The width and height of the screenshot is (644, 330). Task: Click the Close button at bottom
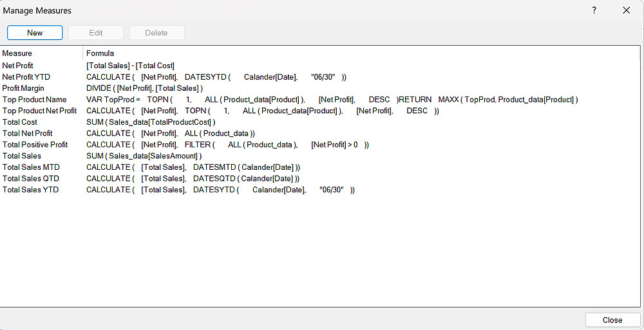coord(612,320)
